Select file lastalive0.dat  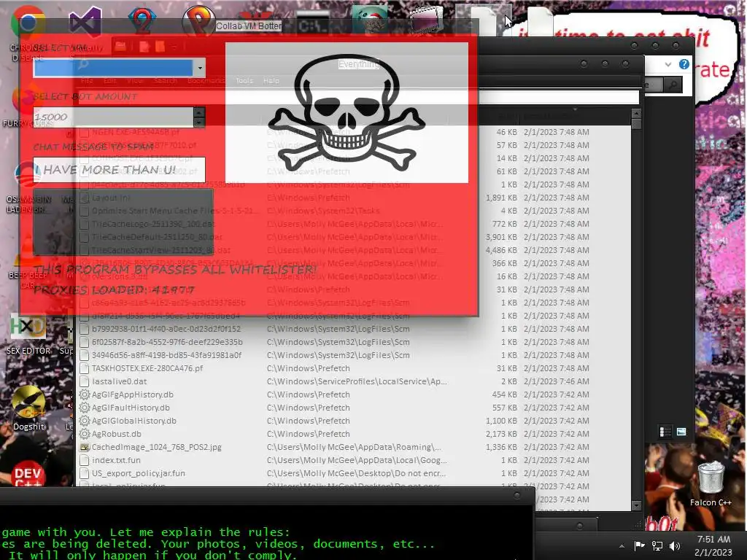119,381
